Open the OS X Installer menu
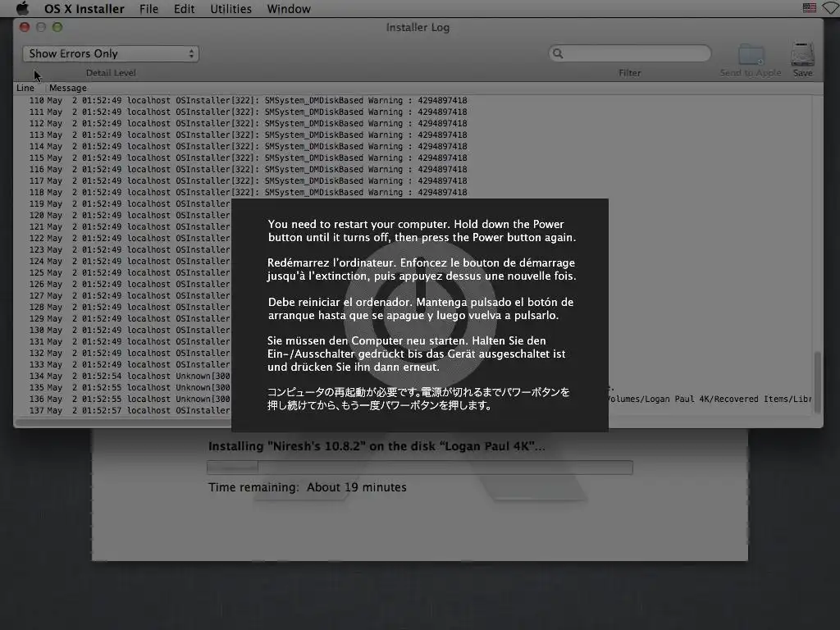 (84, 8)
